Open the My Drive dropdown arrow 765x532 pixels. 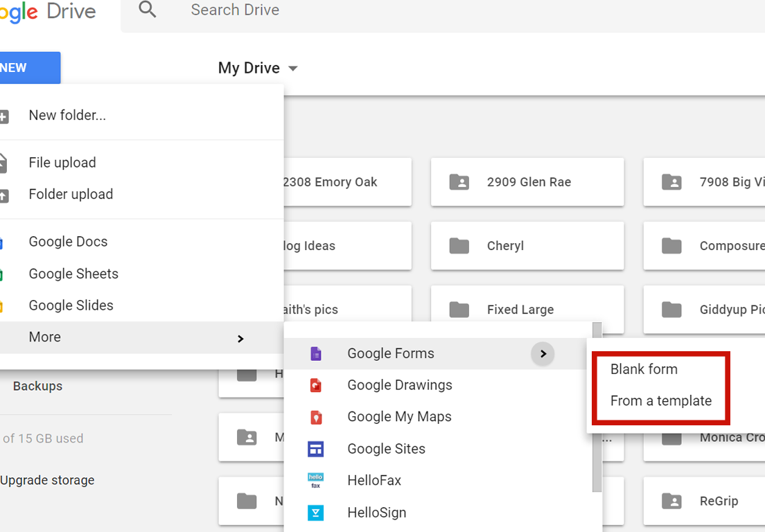292,69
